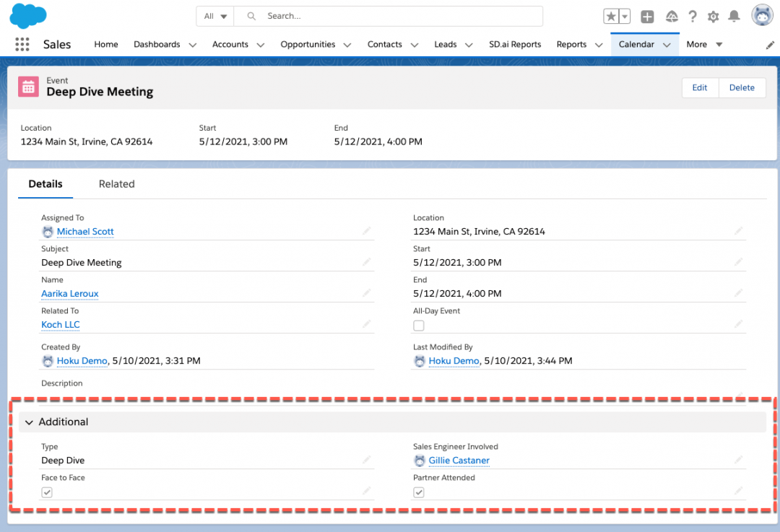Edit Location field pencil icon in Details

[x=738, y=231]
